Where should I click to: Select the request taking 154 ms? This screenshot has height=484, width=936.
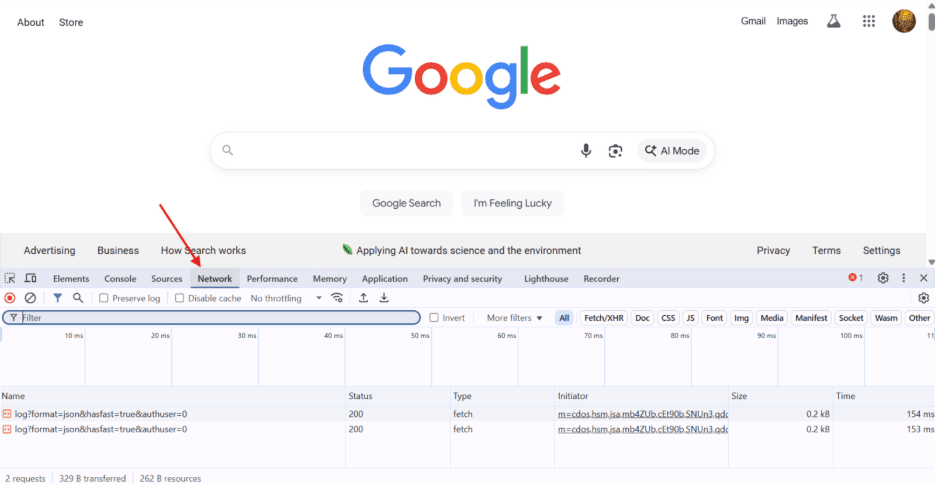tap(468, 414)
